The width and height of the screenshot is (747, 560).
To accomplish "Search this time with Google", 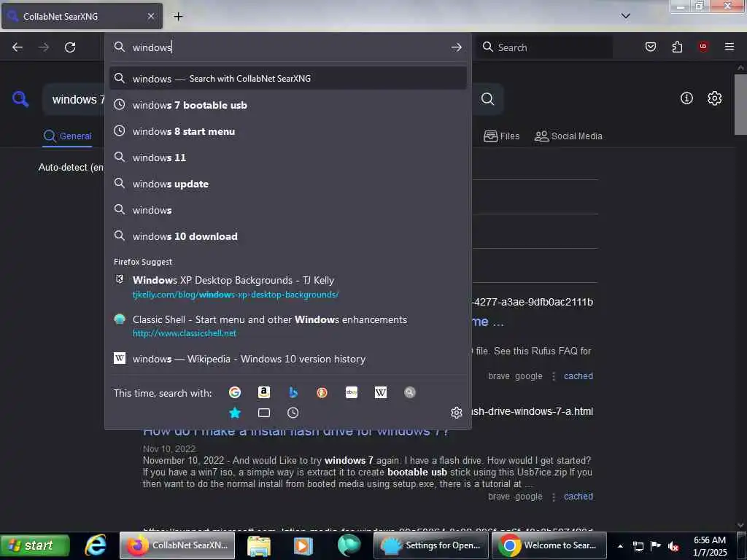I will coord(234,392).
